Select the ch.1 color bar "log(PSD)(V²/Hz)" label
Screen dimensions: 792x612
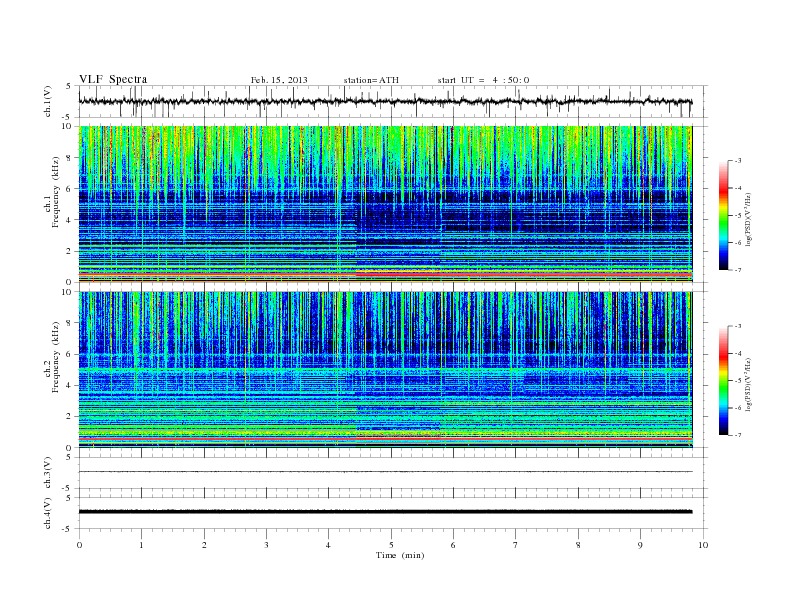pos(748,219)
